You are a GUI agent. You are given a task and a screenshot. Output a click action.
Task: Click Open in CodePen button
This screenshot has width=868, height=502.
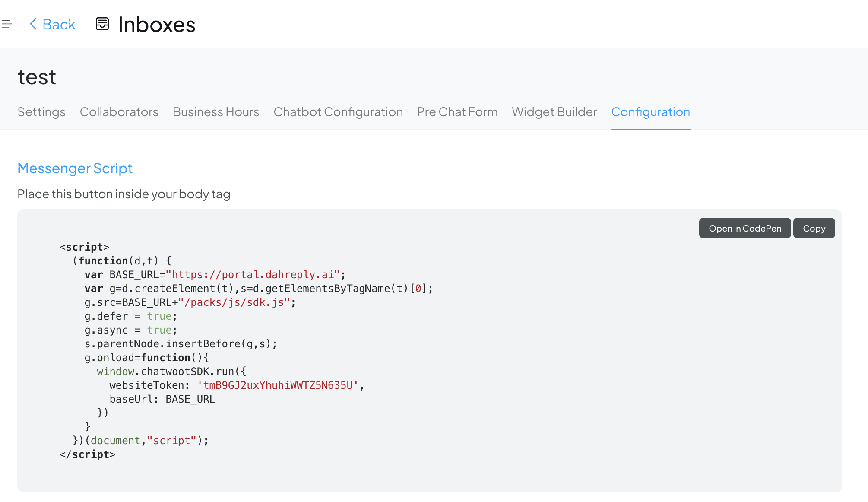click(745, 228)
